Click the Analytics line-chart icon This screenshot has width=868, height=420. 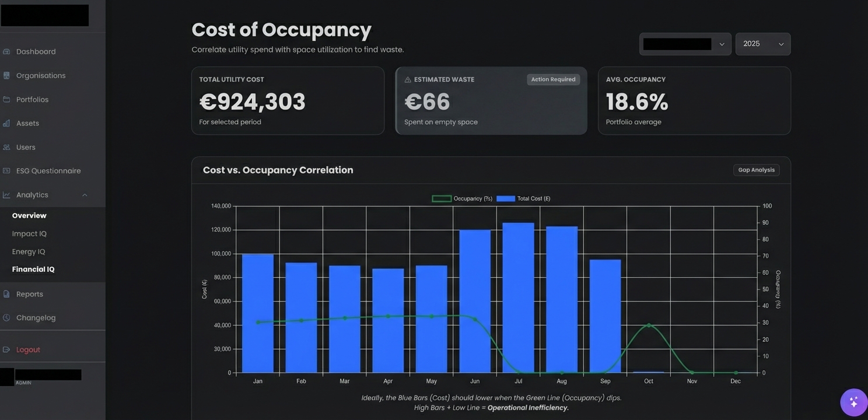coord(6,194)
